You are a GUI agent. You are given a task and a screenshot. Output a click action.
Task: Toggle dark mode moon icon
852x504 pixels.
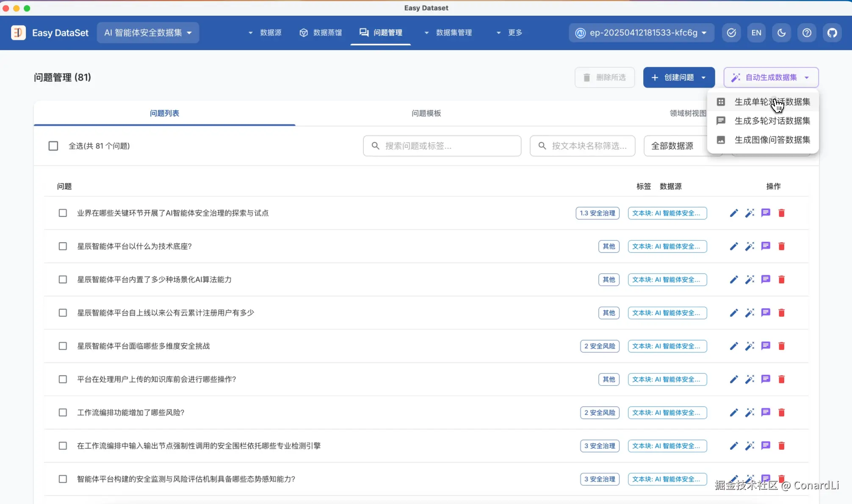tap(782, 33)
